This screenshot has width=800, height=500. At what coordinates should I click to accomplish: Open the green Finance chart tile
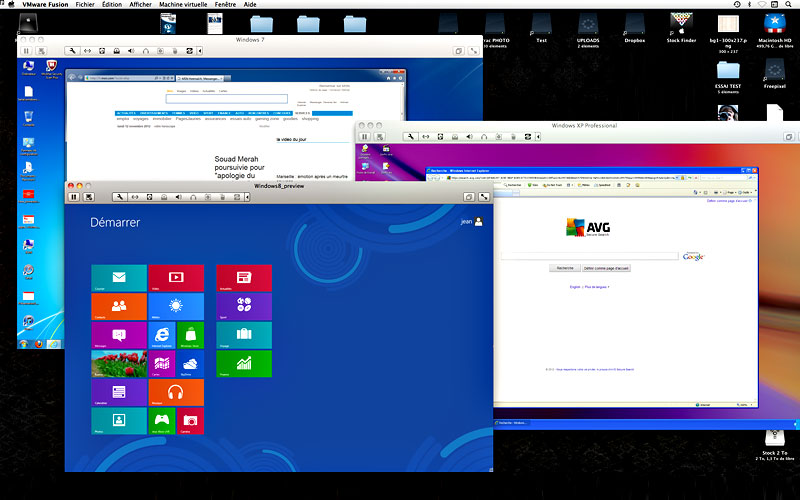244,364
